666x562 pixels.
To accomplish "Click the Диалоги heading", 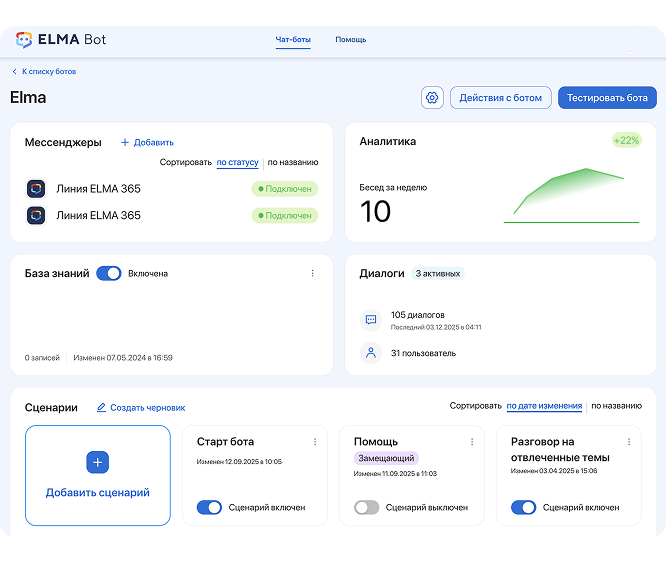I will click(382, 273).
